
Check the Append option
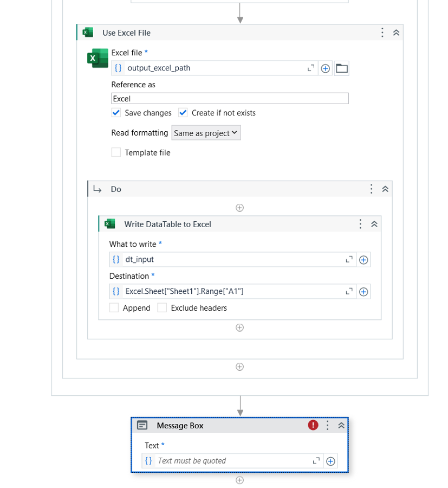coord(114,308)
